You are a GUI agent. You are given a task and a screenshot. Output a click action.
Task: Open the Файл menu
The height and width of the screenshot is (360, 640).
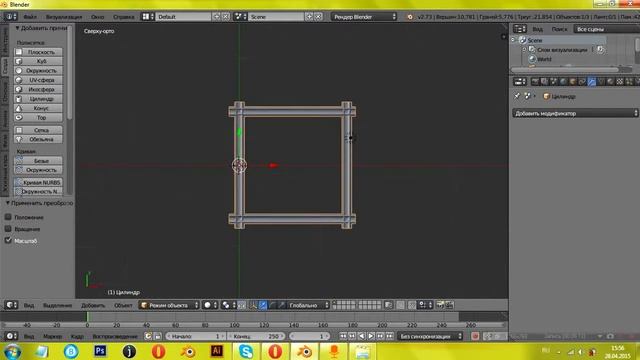(x=30, y=17)
